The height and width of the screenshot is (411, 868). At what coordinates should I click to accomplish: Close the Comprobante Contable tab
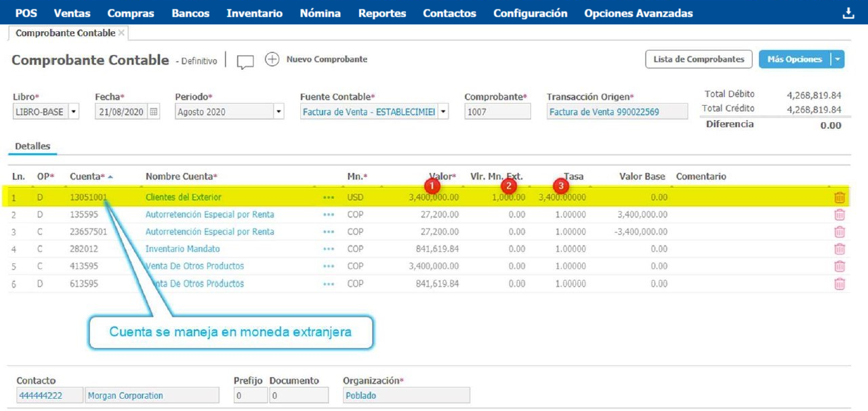(121, 33)
